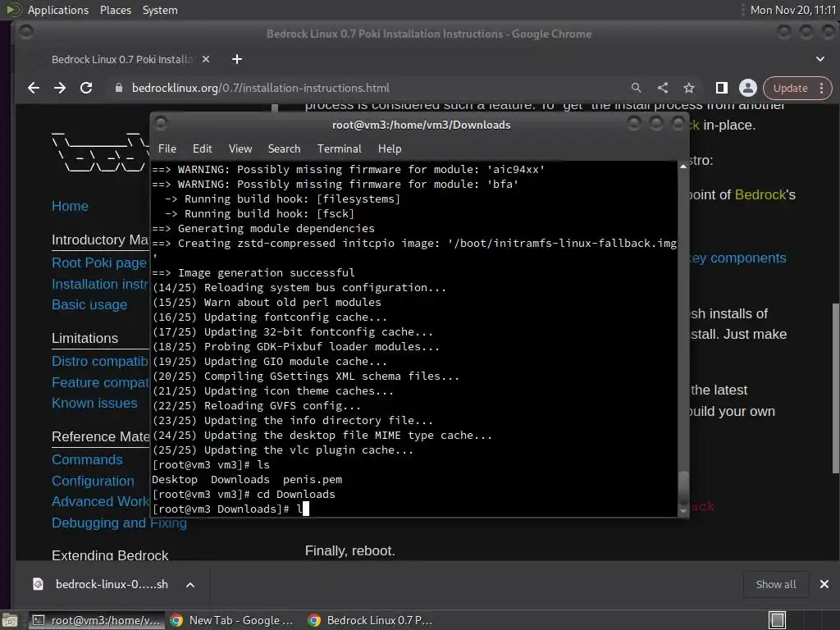Click the terminal scrollbar thumb

tap(683, 487)
